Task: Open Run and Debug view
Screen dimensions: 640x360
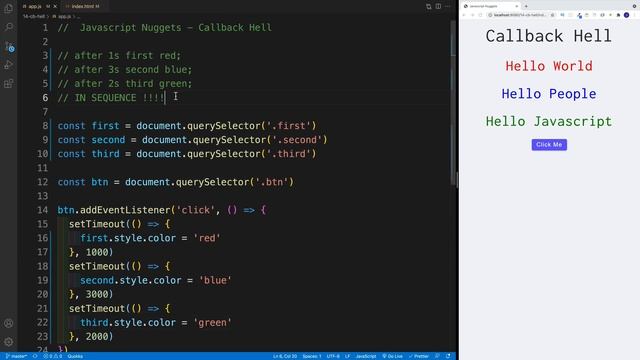Action: coord(8,65)
